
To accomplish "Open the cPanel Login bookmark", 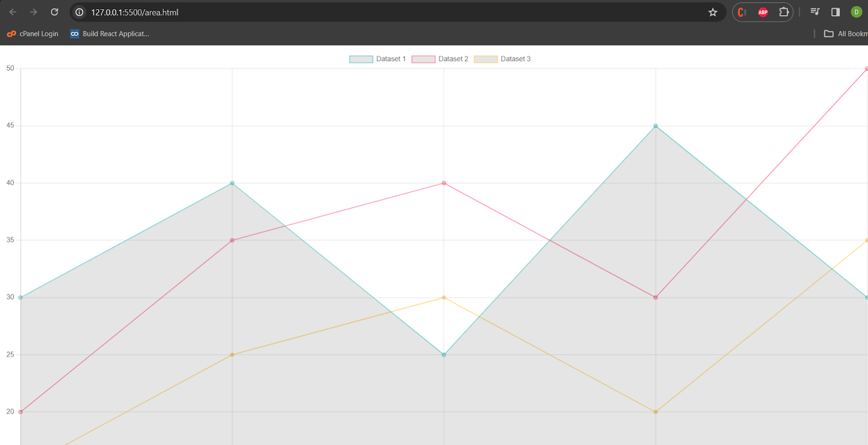I will point(33,34).
